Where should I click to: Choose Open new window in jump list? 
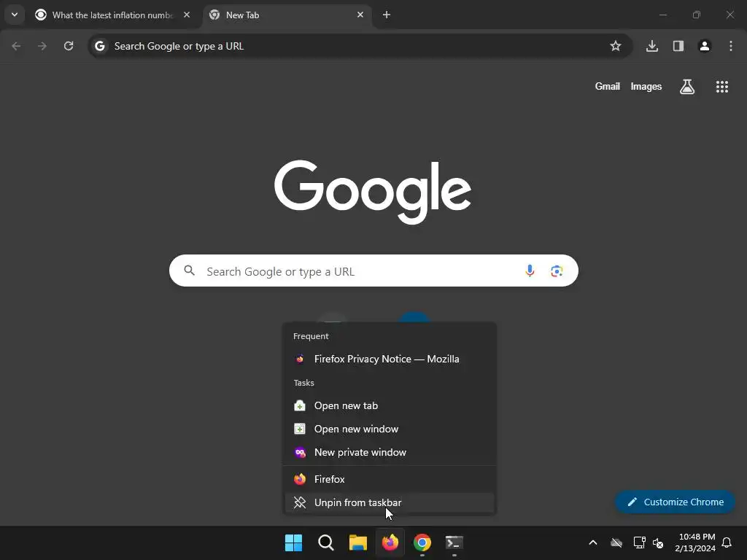tap(390, 429)
